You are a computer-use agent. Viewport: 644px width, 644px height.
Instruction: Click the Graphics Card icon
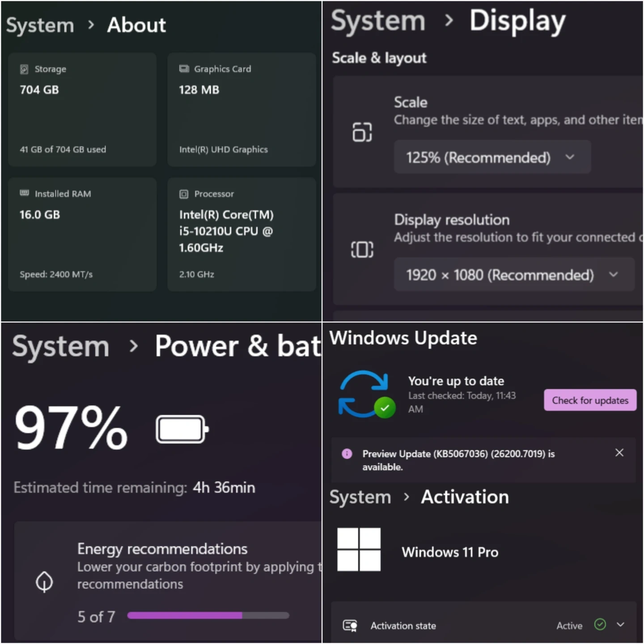pos(184,68)
